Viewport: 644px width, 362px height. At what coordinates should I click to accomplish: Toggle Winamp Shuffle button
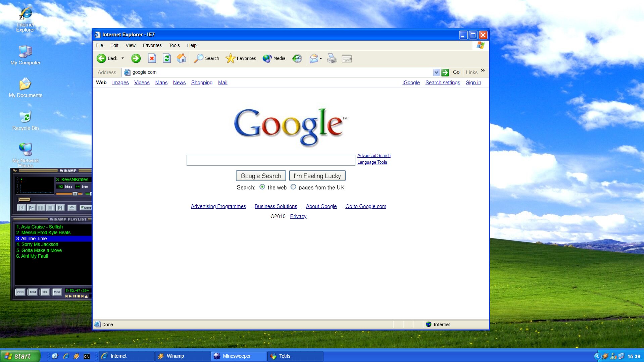tap(86, 208)
